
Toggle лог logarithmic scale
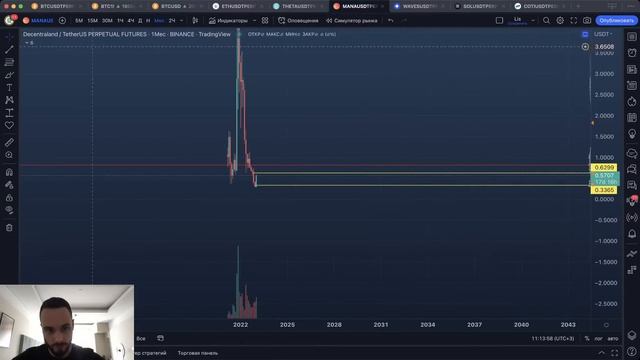tap(598, 339)
